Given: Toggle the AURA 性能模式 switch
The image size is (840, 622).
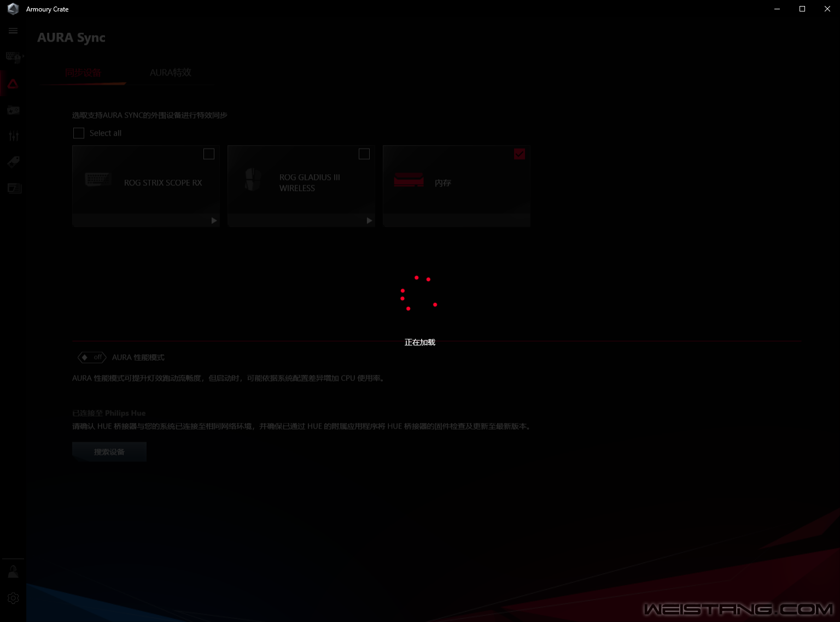Looking at the screenshot, I should coord(92,357).
